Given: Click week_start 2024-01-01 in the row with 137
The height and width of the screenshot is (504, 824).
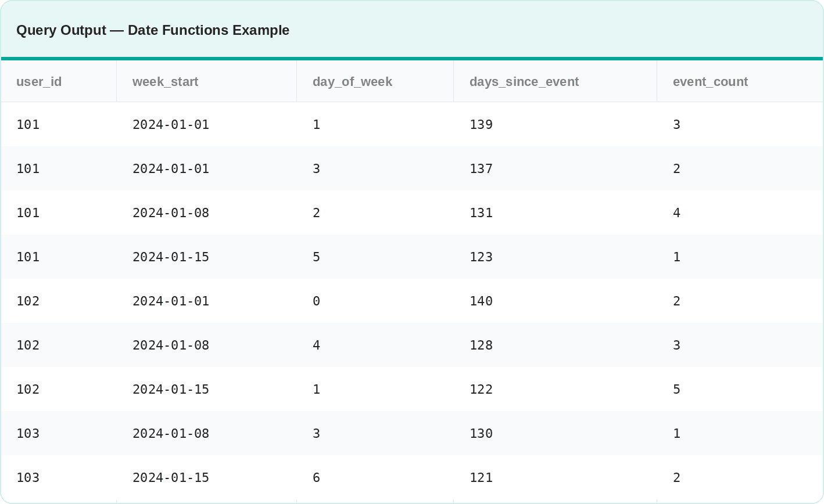Looking at the screenshot, I should pyautogui.click(x=171, y=168).
